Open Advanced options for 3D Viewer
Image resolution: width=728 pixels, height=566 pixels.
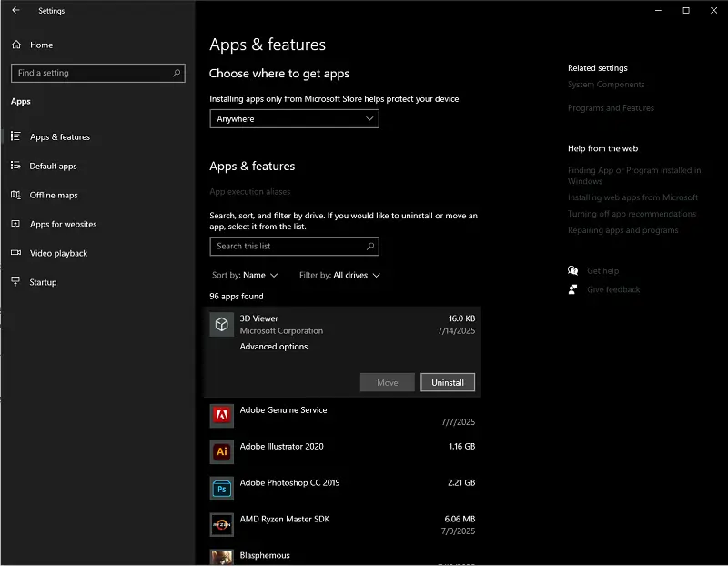[273, 347]
